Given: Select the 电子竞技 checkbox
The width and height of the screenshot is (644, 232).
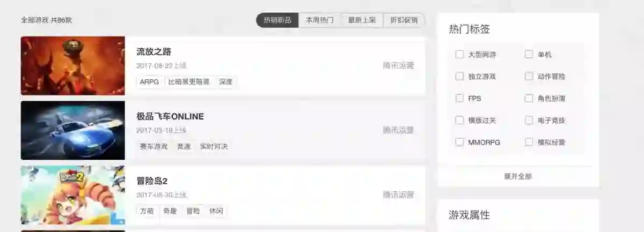Looking at the screenshot, I should pyautogui.click(x=529, y=120).
